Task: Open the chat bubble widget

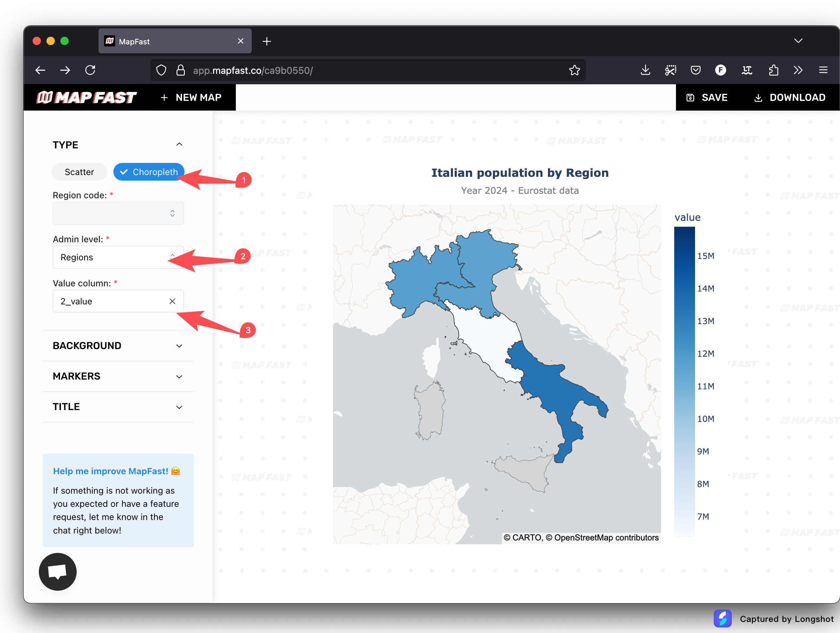Action: [58, 572]
